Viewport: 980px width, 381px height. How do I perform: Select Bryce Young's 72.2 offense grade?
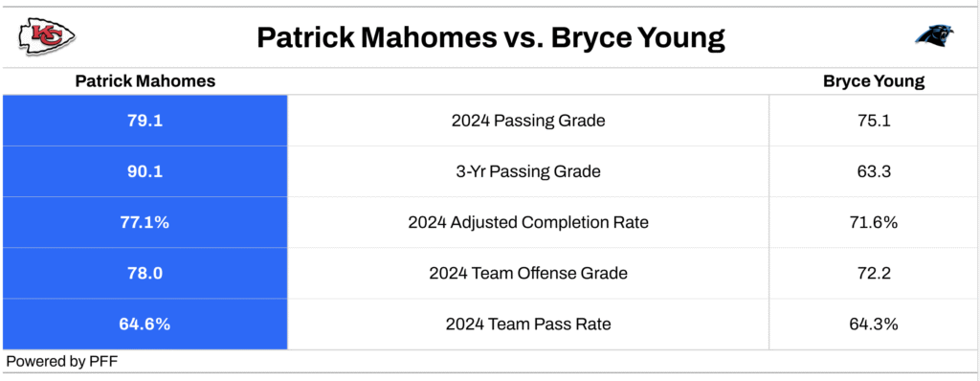coord(874,274)
